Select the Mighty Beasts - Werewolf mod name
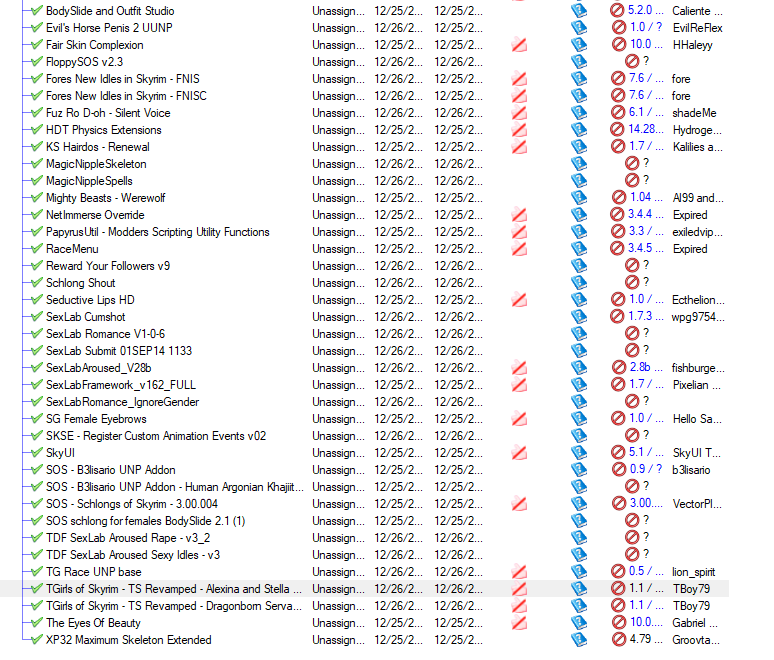This screenshot has height=660, width=774. pyautogui.click(x=106, y=198)
